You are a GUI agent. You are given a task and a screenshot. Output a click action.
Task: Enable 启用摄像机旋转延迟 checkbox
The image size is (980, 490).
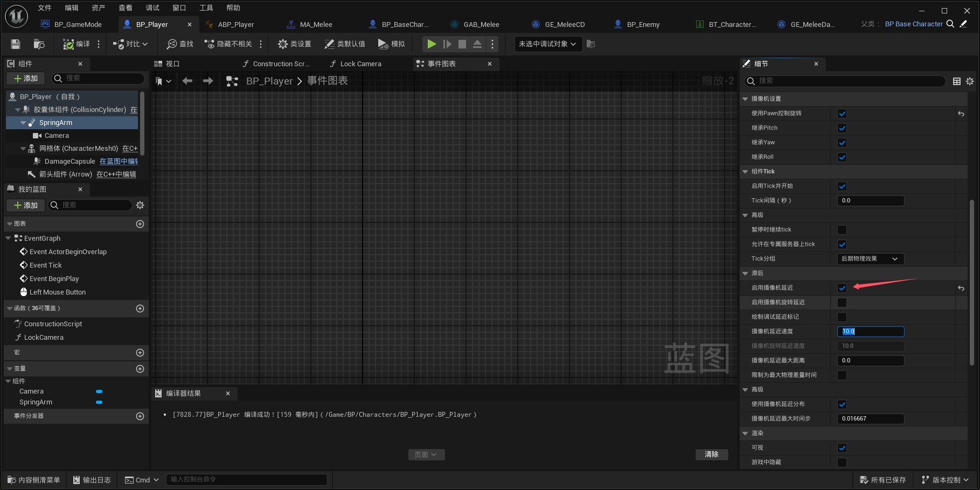tap(842, 303)
